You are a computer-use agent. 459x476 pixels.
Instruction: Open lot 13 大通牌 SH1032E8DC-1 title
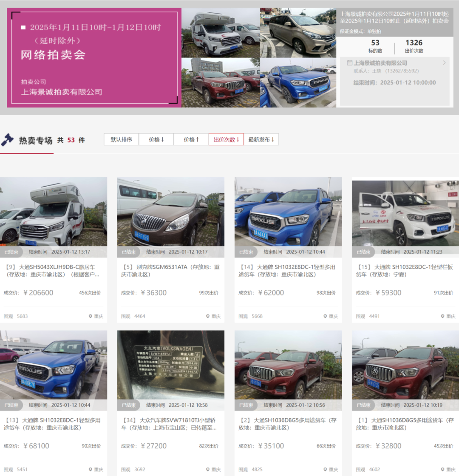(52, 424)
